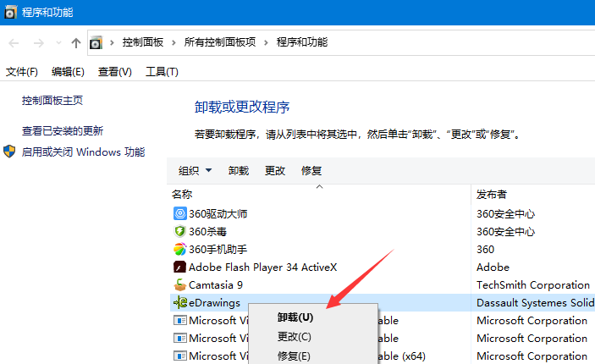Viewport: 595px width, 364px height.
Task: Open the 工具(T) menu
Action: (x=162, y=72)
